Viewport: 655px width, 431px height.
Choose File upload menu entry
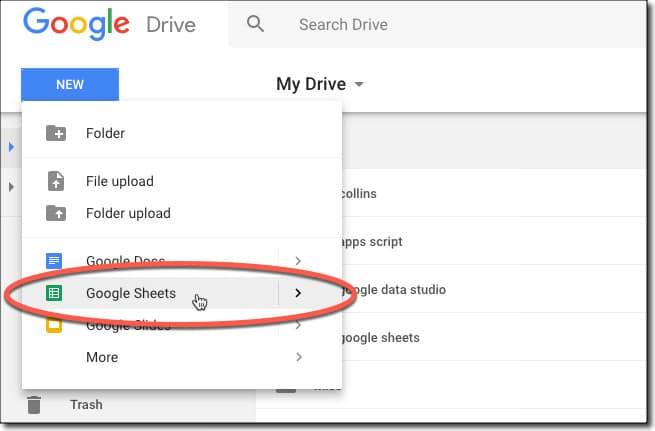tap(120, 181)
